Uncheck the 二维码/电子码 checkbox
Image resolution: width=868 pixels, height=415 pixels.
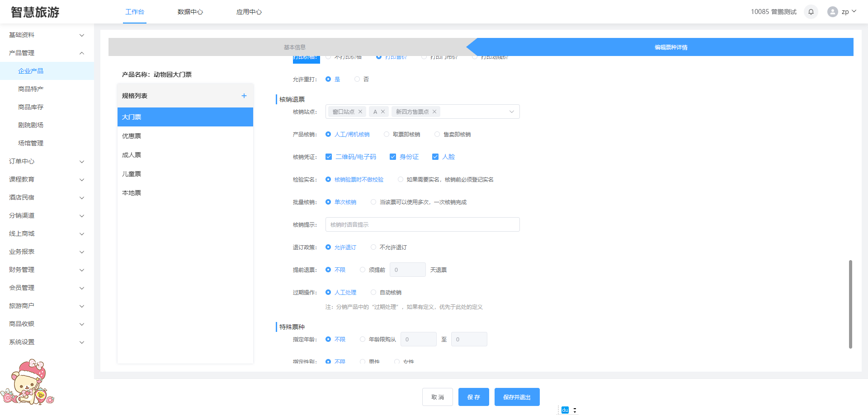coord(329,157)
